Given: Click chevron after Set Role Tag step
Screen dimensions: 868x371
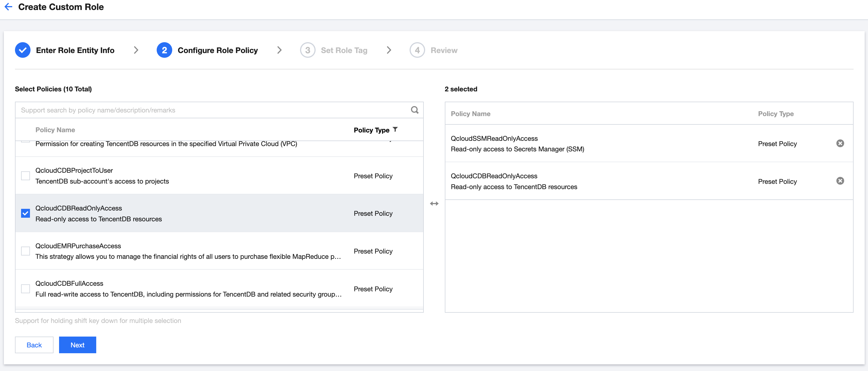Looking at the screenshot, I should point(389,50).
